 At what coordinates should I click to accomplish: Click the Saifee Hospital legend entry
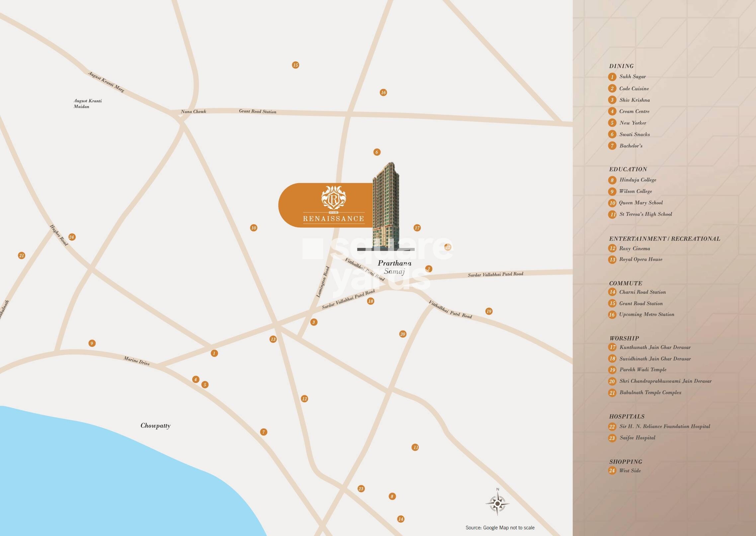tap(637, 438)
